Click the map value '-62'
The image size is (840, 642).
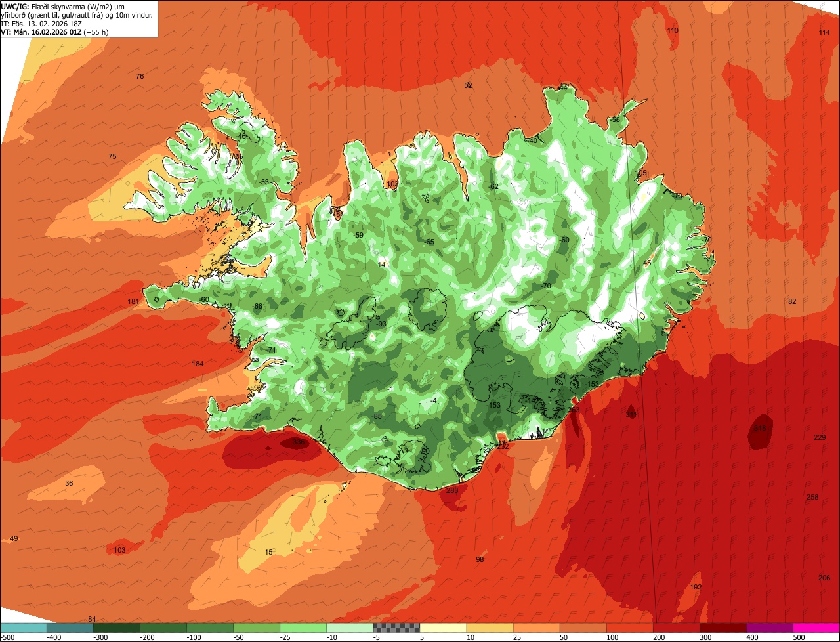click(x=493, y=186)
